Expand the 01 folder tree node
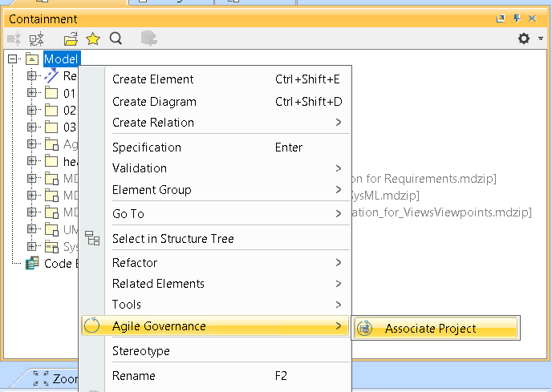The width and height of the screenshot is (552, 392). [x=32, y=94]
